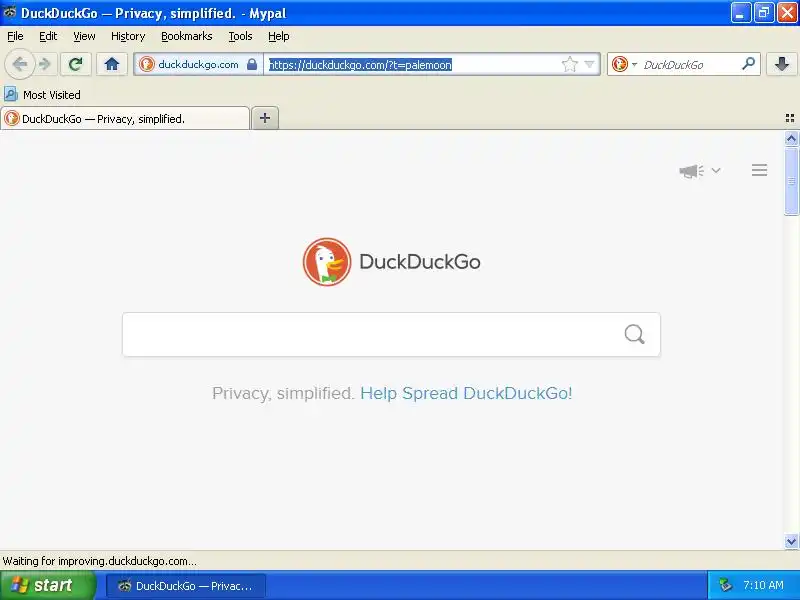Click the Waiting for improving.duckduckgo.com status text
Viewport: 800px width, 600px height.
click(x=99, y=561)
